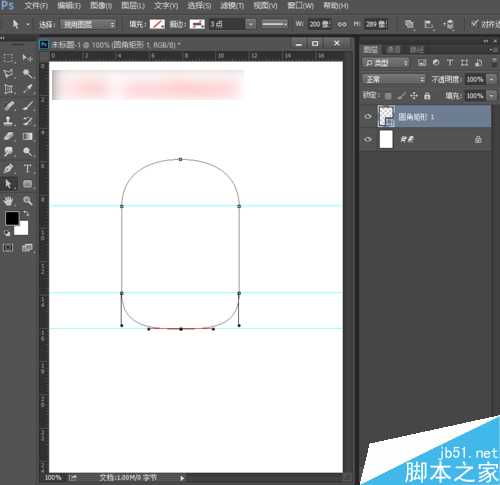Select the Clone Stamp tool
This screenshot has width=500, height=485.
(8, 121)
